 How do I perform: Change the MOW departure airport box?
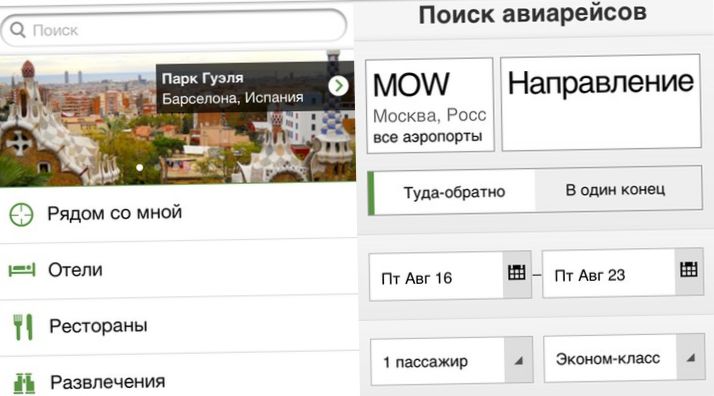click(x=430, y=106)
